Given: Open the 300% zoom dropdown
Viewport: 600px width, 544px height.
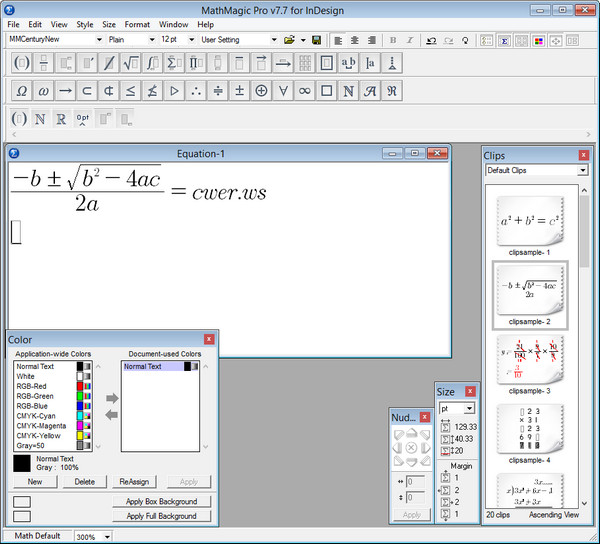Looking at the screenshot, I should click(107, 537).
